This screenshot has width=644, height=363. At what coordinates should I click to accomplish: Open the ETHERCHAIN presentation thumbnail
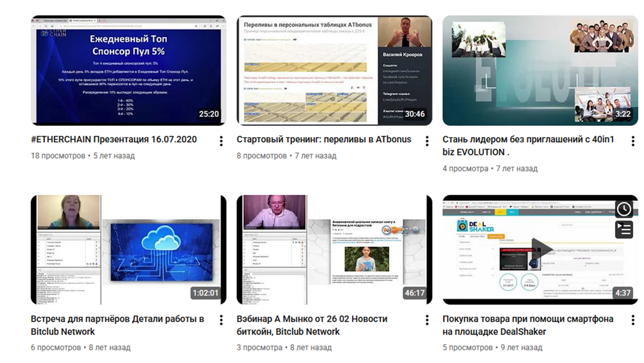pyautogui.click(x=128, y=71)
